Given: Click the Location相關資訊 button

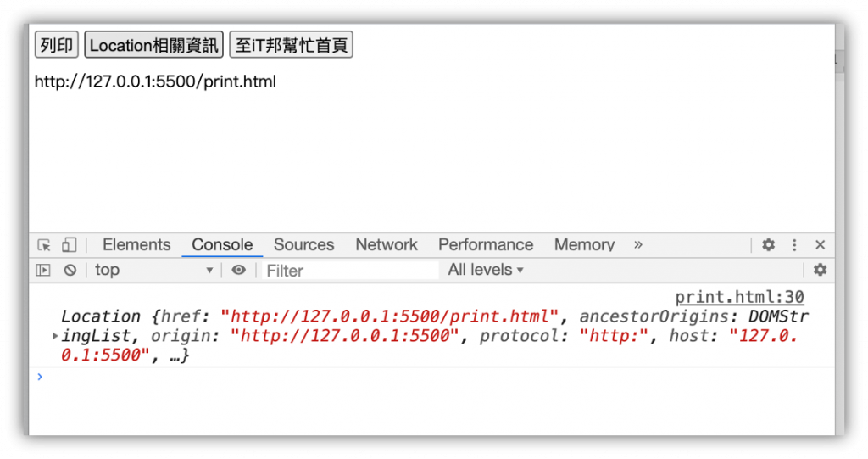Looking at the screenshot, I should (x=154, y=45).
